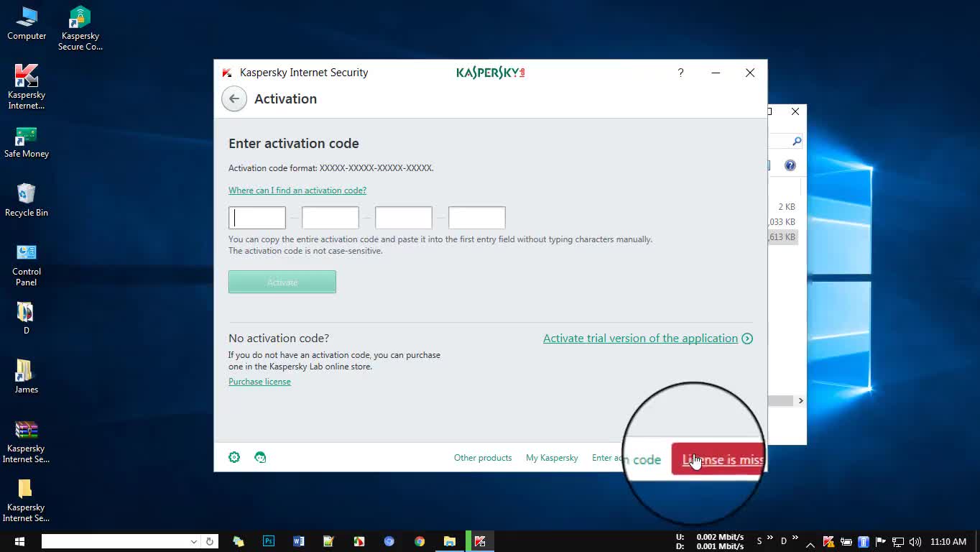Image resolution: width=980 pixels, height=552 pixels.
Task: Open Kaspersky settings gear icon
Action: coord(234,457)
